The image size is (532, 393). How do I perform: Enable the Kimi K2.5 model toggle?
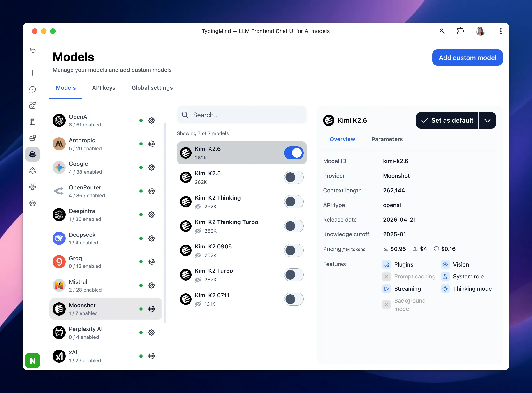click(294, 177)
